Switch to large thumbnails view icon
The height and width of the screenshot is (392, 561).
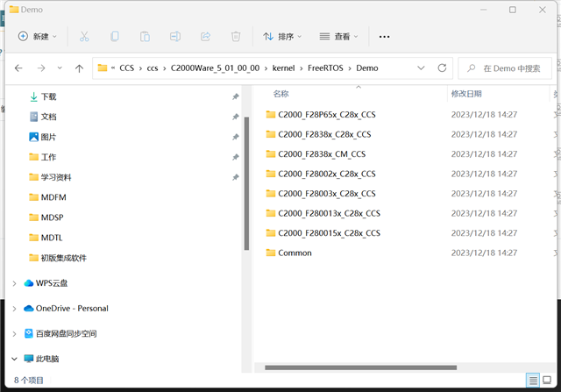tap(547, 381)
